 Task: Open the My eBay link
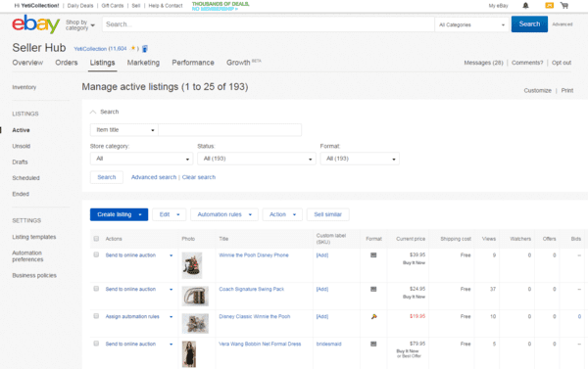click(x=499, y=6)
